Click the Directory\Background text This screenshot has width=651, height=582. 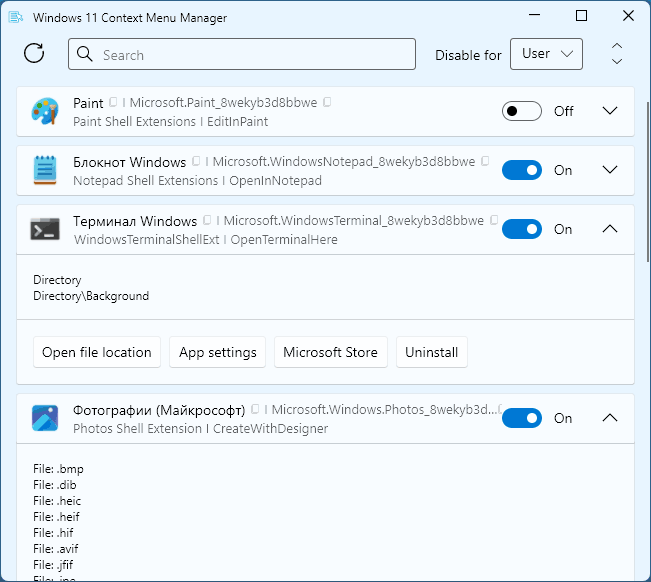tap(91, 296)
